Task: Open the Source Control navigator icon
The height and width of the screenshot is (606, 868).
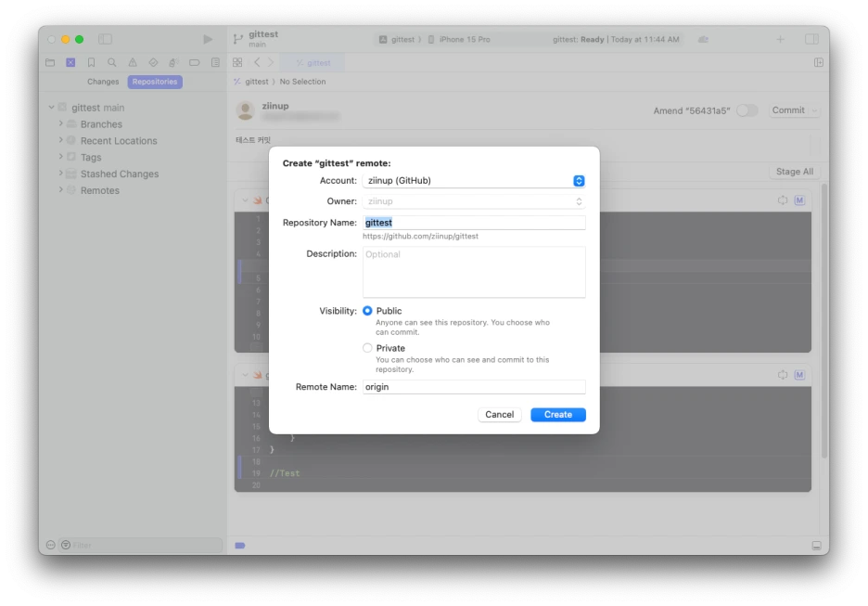Action: 70,62
